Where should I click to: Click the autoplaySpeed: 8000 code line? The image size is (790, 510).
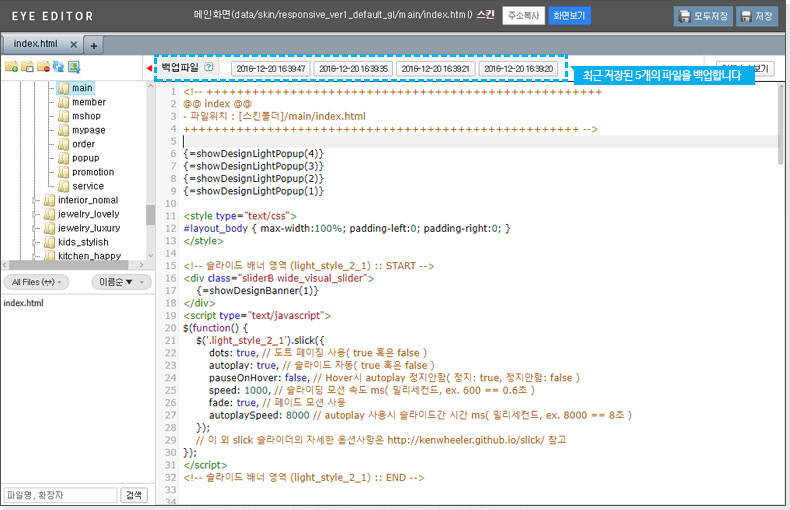420,415
